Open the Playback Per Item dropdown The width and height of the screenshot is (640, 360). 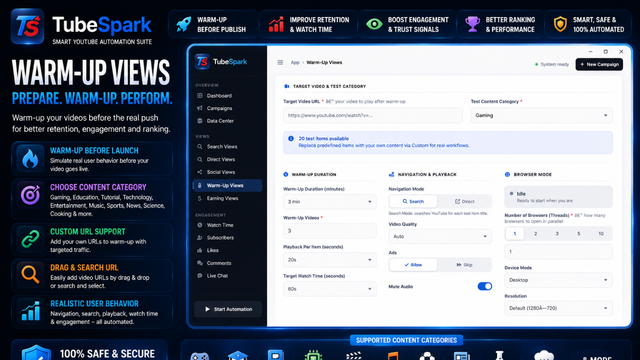click(329, 260)
